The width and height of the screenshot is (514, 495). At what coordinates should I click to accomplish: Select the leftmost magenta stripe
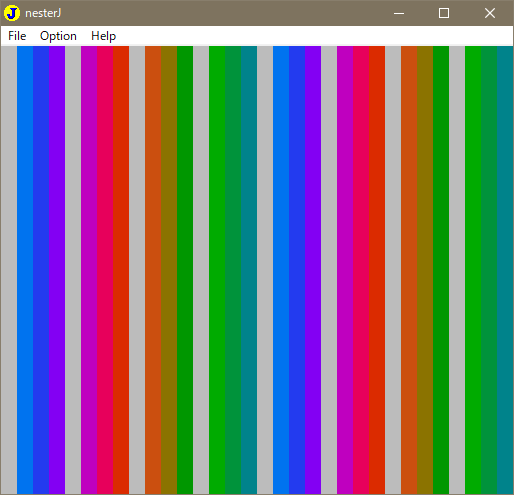coord(89,270)
